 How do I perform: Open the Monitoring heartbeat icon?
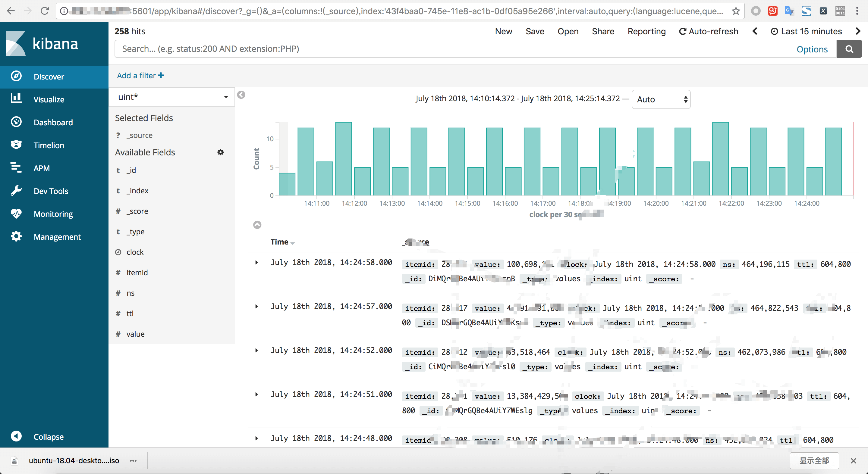pos(16,214)
